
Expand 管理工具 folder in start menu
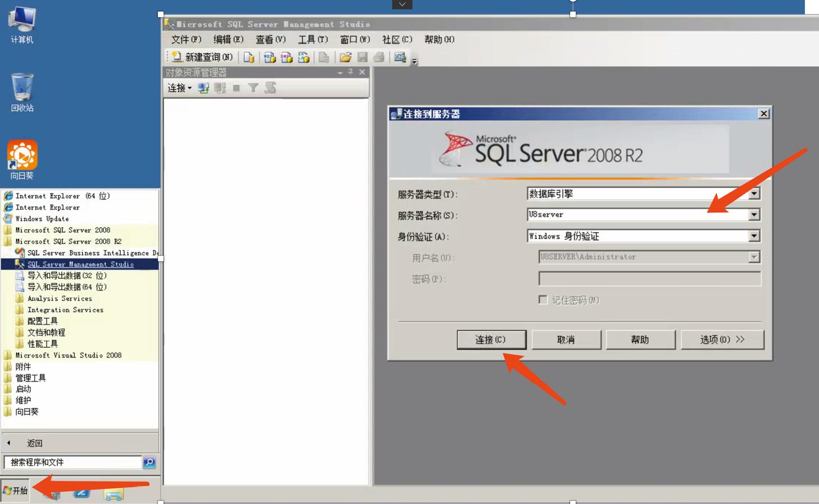(30, 378)
